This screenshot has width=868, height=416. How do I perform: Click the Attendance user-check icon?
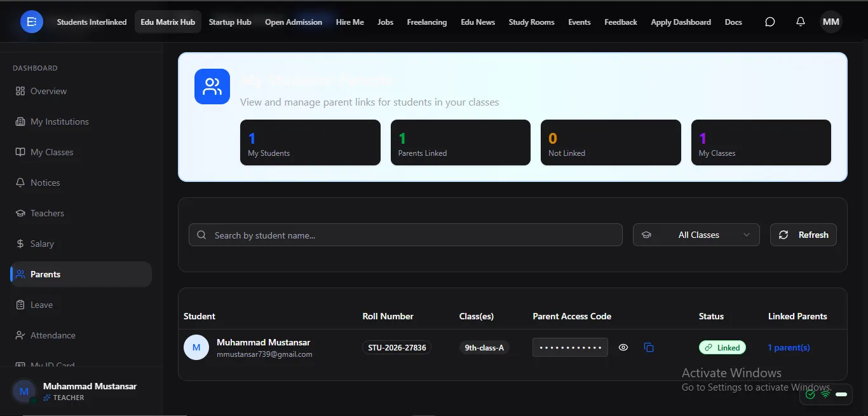(x=20, y=335)
